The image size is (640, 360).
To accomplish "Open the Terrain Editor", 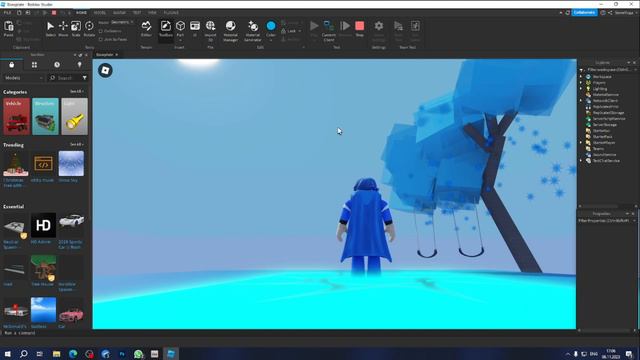I will (146, 29).
